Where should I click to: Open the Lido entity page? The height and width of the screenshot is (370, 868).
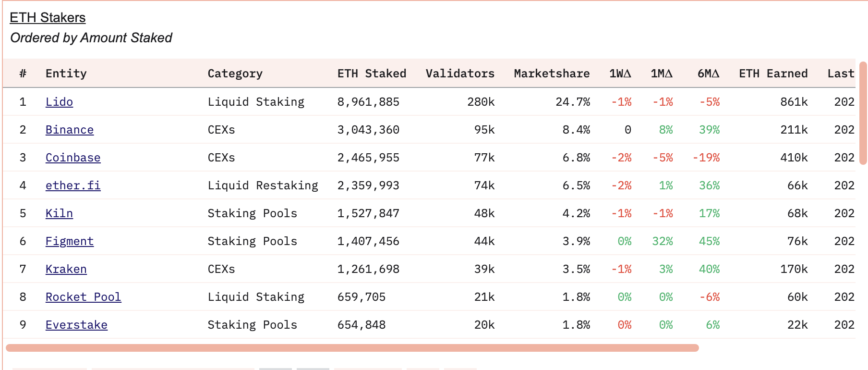(59, 101)
